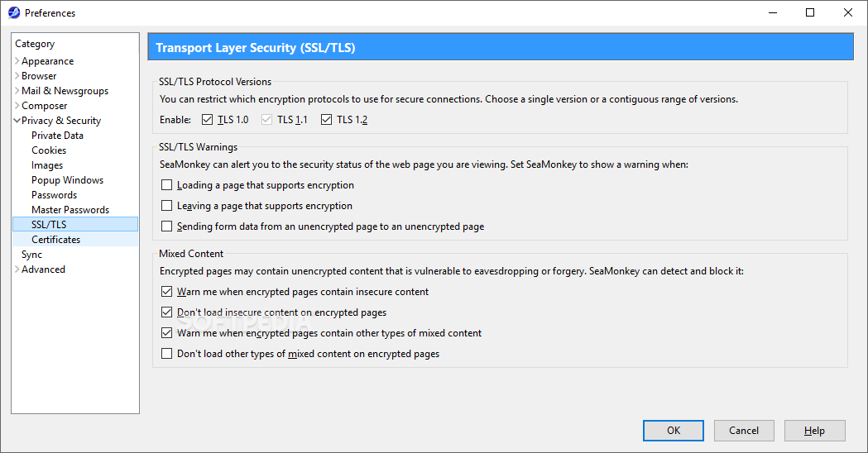
Task: Toggle the TLS 1.2 checkbox
Action: tap(327, 120)
